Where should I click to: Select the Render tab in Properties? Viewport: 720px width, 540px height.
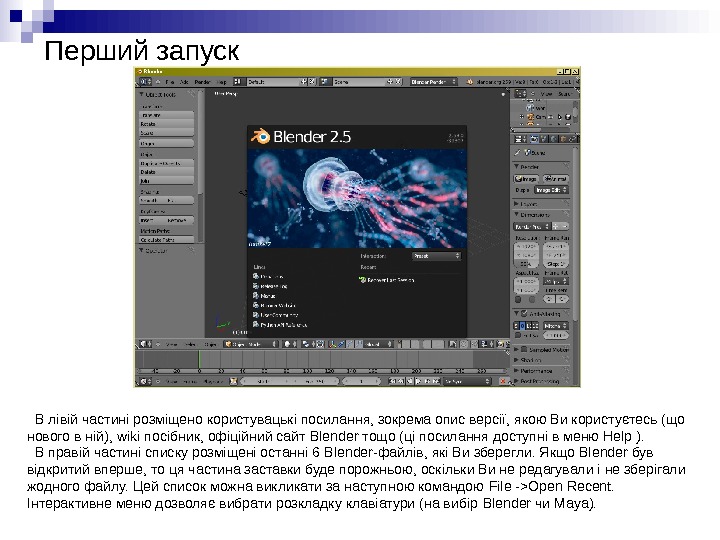coord(534,138)
